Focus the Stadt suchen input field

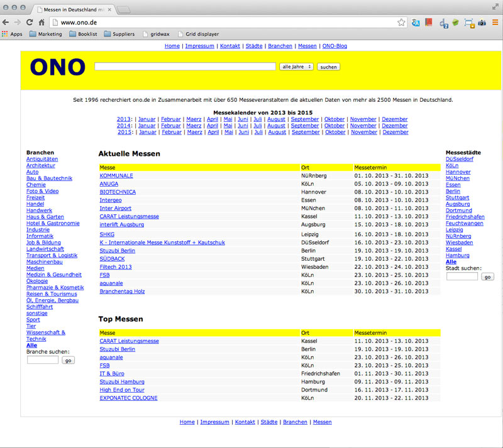(462, 276)
